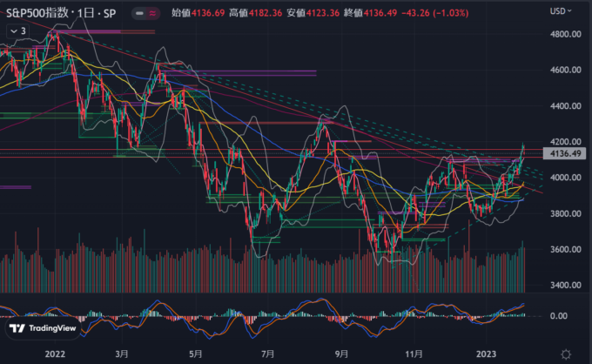Click the market status indicator pill
The height and width of the screenshot is (364, 592).
click(x=145, y=13)
